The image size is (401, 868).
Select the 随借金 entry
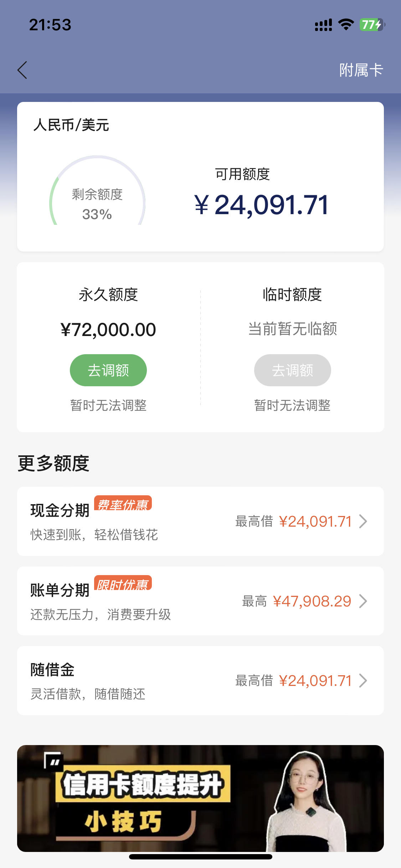click(x=200, y=681)
